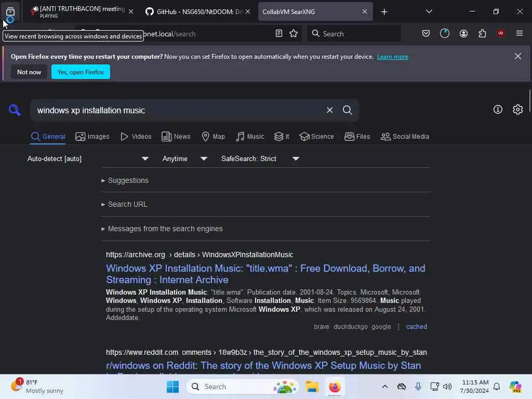Image resolution: width=532 pixels, height=399 pixels.
Task: Switch to Files search category
Action: 357,137
